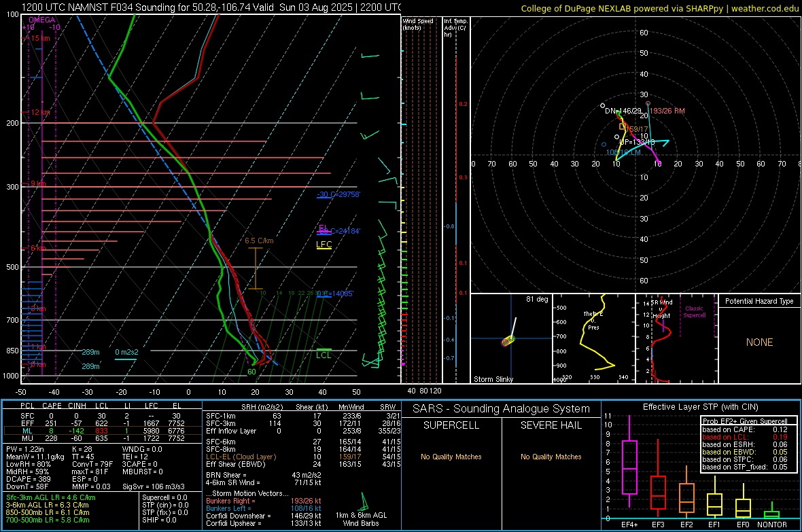Screen dimensions: 802x532
Task: Click the '6.5 C/km' lapse rate label
Action: 259,241
